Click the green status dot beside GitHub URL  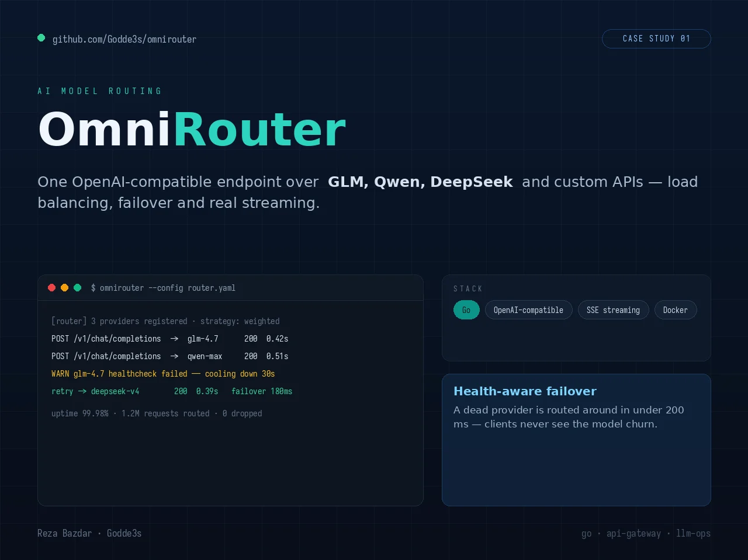pyautogui.click(x=41, y=38)
